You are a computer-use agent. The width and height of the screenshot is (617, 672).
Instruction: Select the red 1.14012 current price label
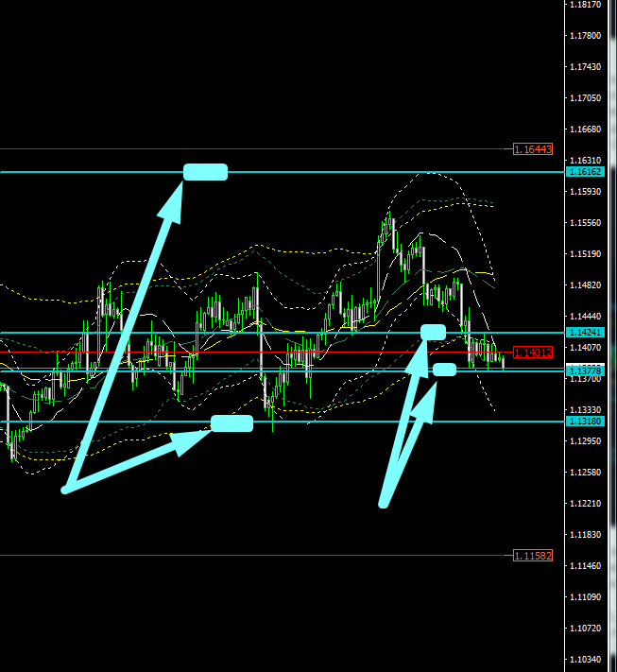(x=583, y=353)
